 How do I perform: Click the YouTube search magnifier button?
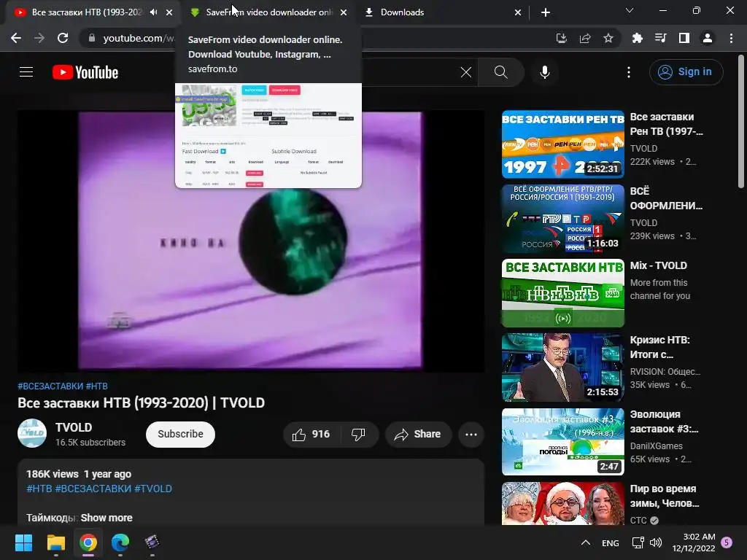point(500,72)
